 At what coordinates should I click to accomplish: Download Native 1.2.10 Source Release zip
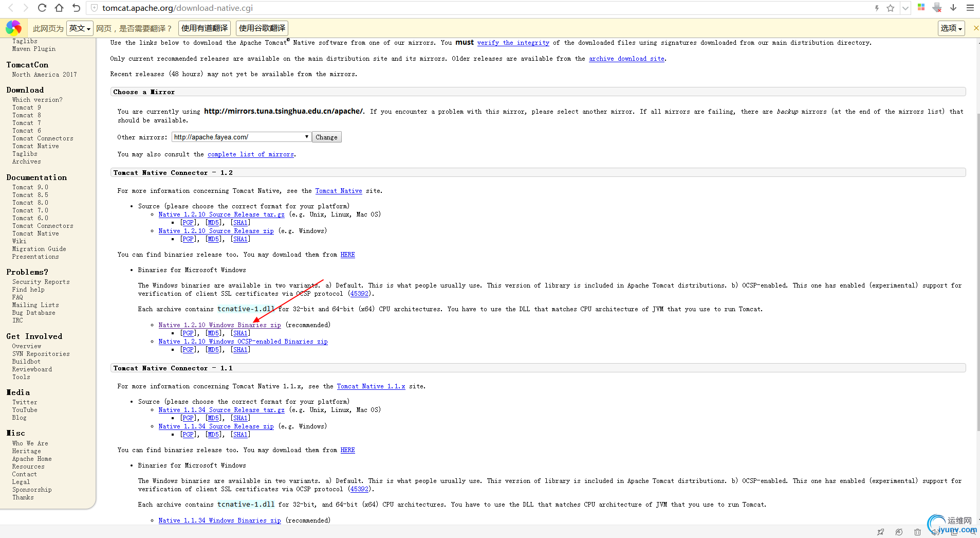tap(216, 231)
